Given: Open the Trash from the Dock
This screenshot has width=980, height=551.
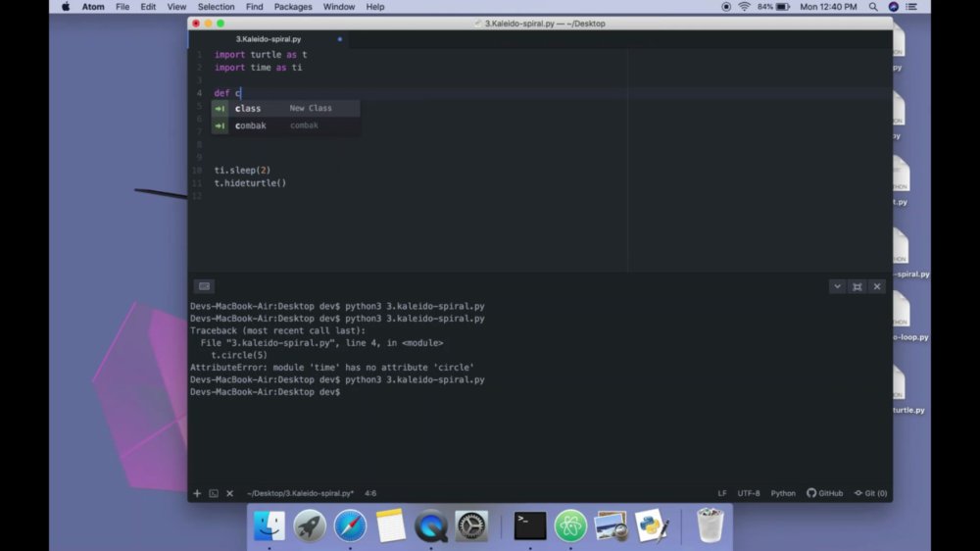Looking at the screenshot, I should click(710, 526).
